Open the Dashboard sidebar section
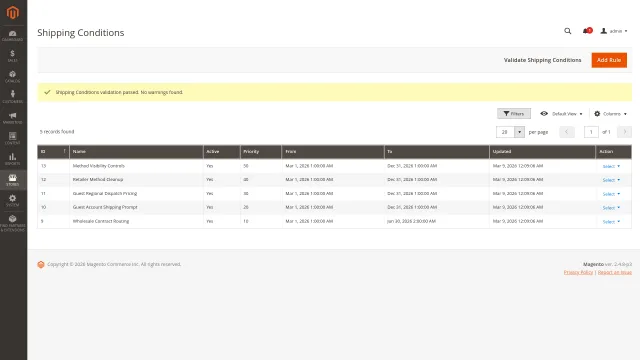The height and width of the screenshot is (360, 640). click(x=13, y=36)
